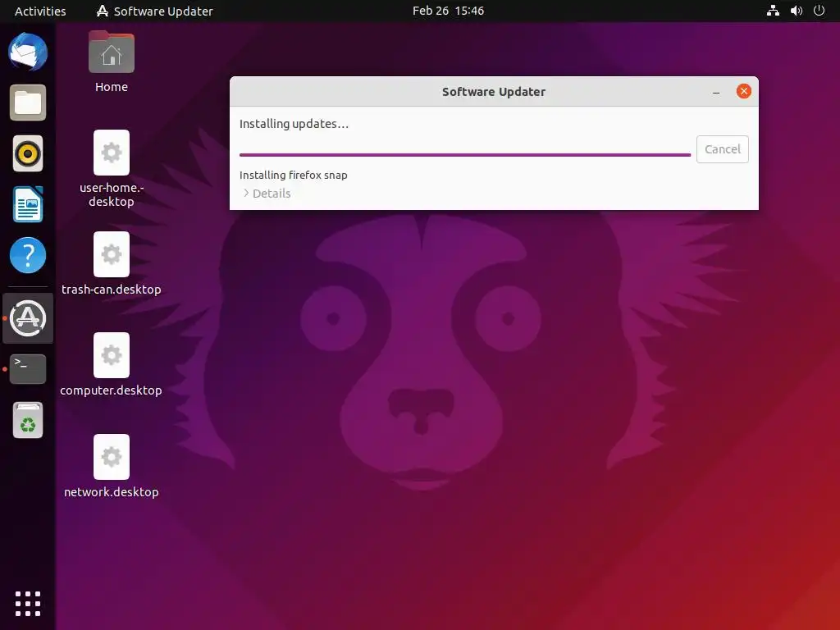This screenshot has width=840, height=630.
Task: Select Software Updater icon in the dock
Action: pos(28,318)
